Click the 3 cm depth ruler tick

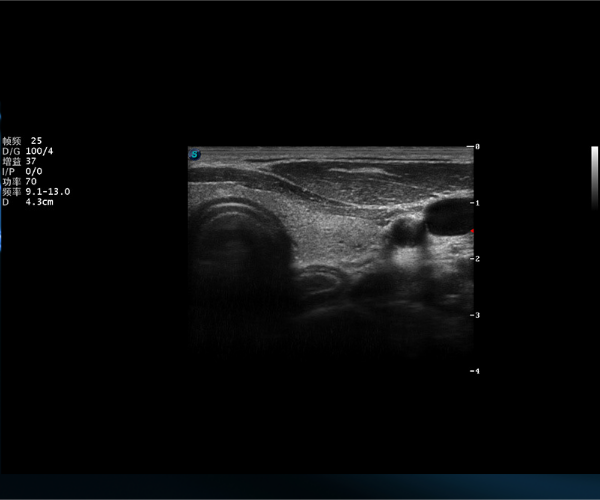(476, 315)
